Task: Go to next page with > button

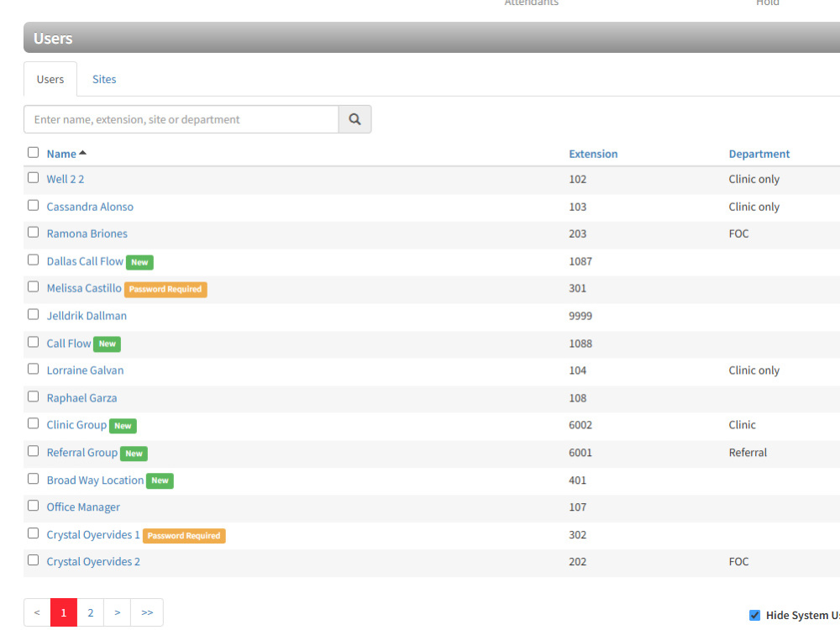Action: [118, 612]
